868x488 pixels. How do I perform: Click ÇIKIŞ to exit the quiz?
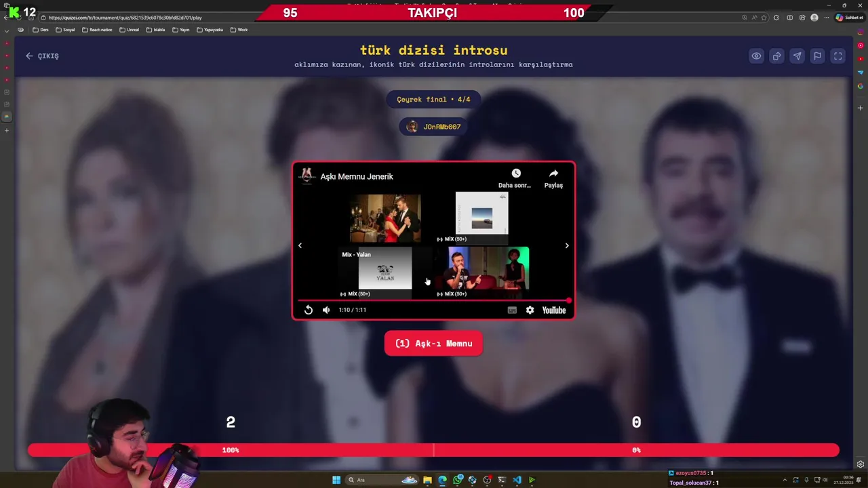tap(42, 56)
